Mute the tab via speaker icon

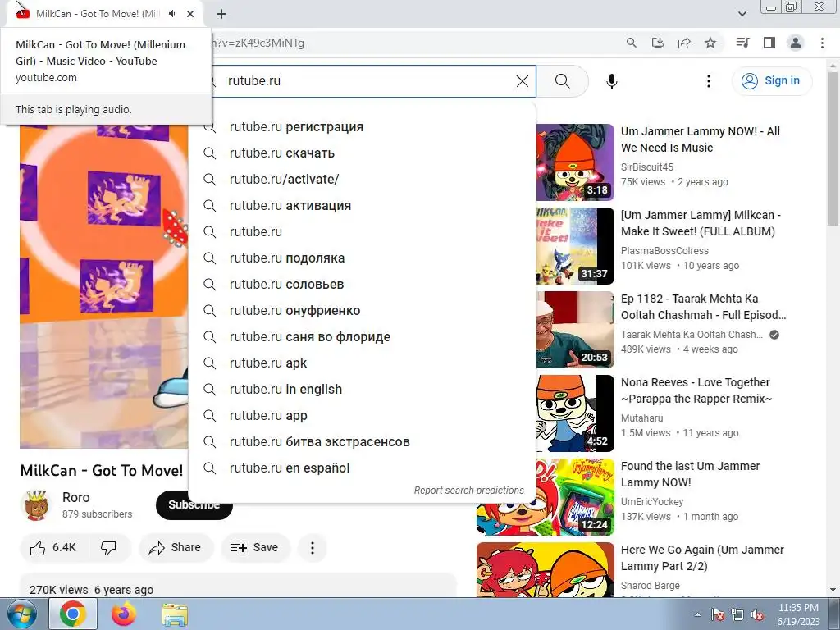[173, 14]
